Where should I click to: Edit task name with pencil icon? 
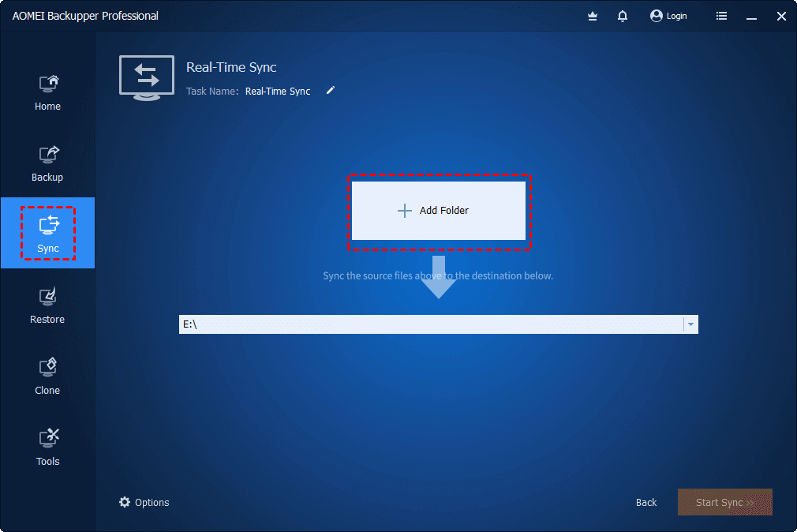(x=331, y=91)
